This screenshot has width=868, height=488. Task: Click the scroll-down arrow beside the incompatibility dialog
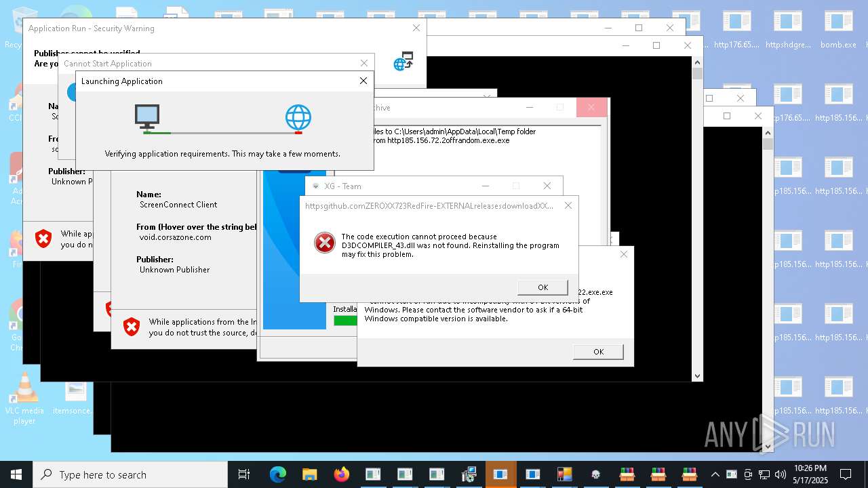[697, 375]
